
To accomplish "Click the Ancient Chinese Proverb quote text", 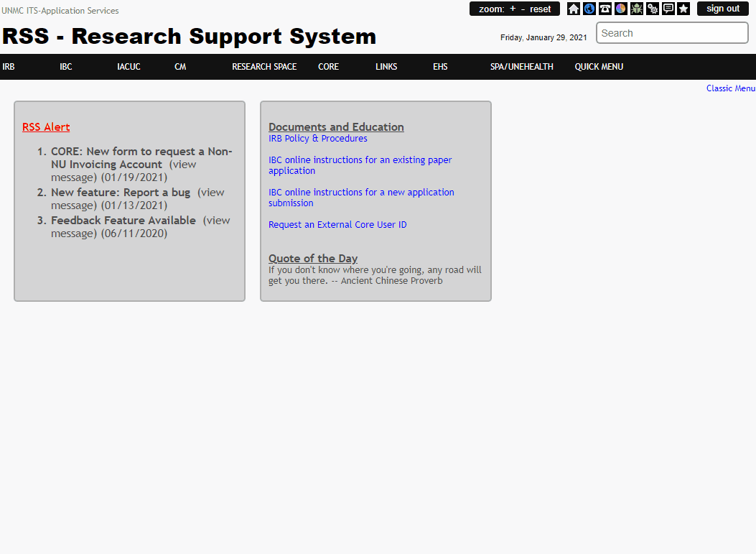I will click(375, 275).
